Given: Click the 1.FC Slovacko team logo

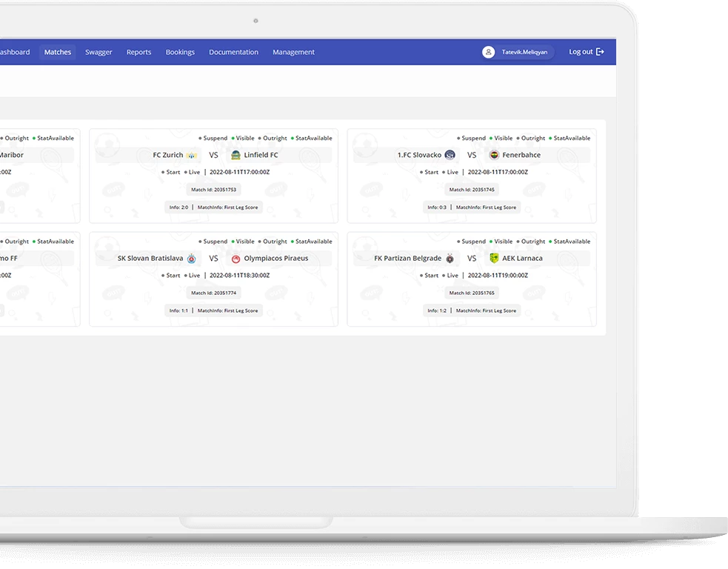Looking at the screenshot, I should (451, 155).
